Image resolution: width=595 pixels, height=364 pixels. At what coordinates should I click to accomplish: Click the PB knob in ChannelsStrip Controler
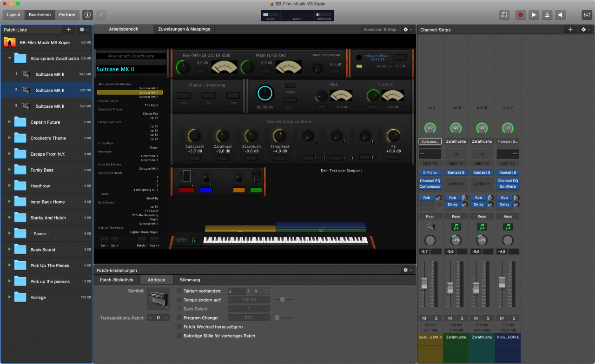(393, 136)
